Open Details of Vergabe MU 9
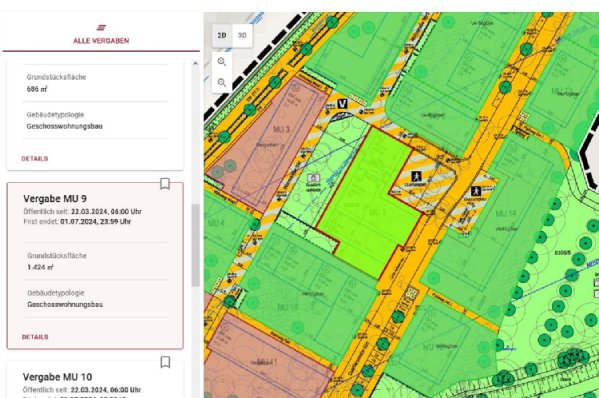The image size is (599, 398). (35, 337)
